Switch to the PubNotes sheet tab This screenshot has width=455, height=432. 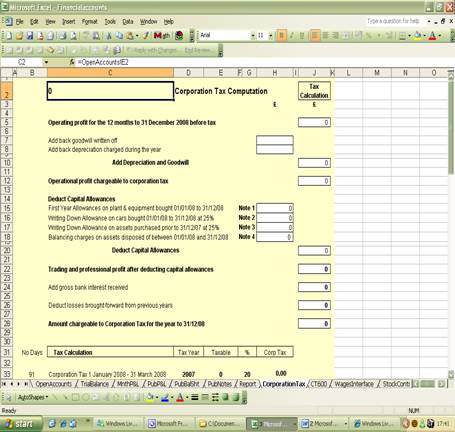tap(219, 384)
